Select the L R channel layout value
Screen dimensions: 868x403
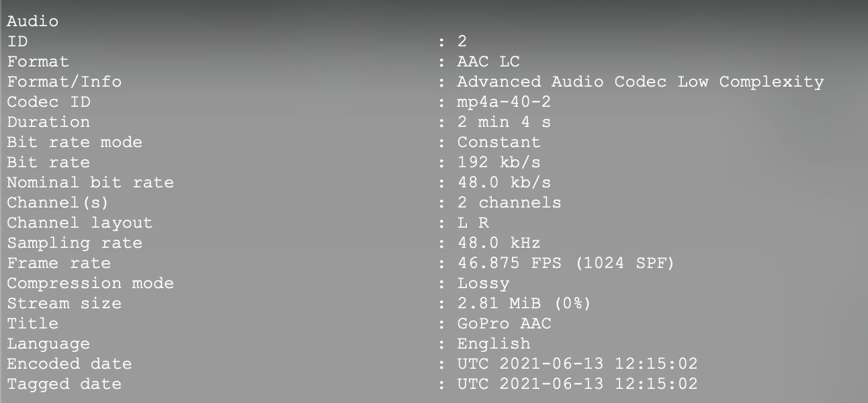coord(473,223)
